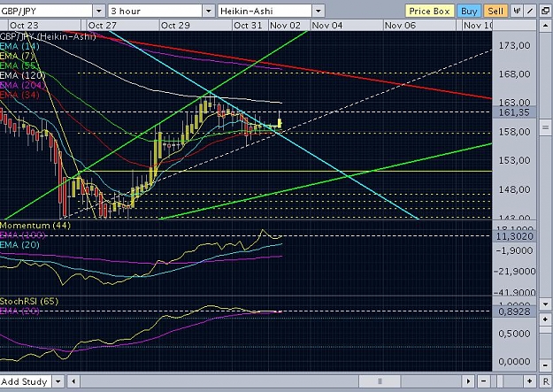Select the EMA (7) legend label
This screenshot has height=392, width=553.
(x=17, y=56)
